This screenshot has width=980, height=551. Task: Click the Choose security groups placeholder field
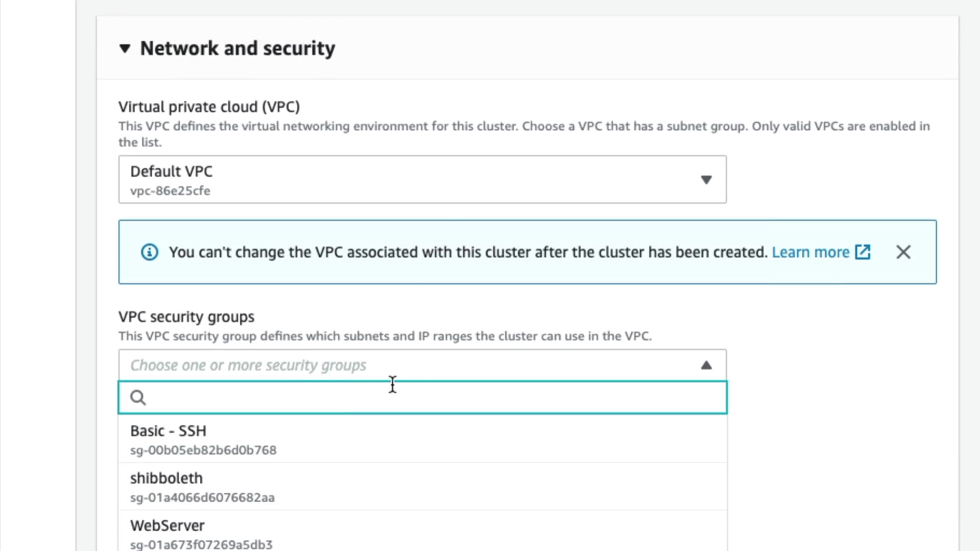pyautogui.click(x=248, y=365)
